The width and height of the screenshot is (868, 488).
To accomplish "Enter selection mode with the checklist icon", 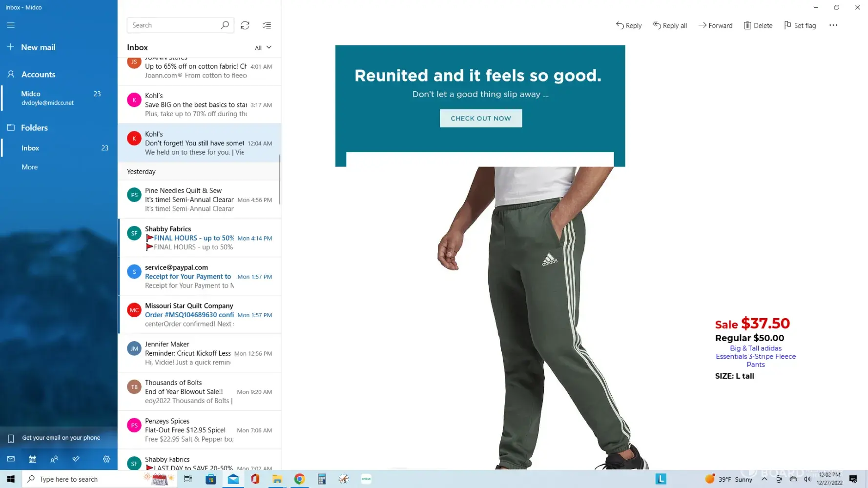I will click(x=267, y=25).
